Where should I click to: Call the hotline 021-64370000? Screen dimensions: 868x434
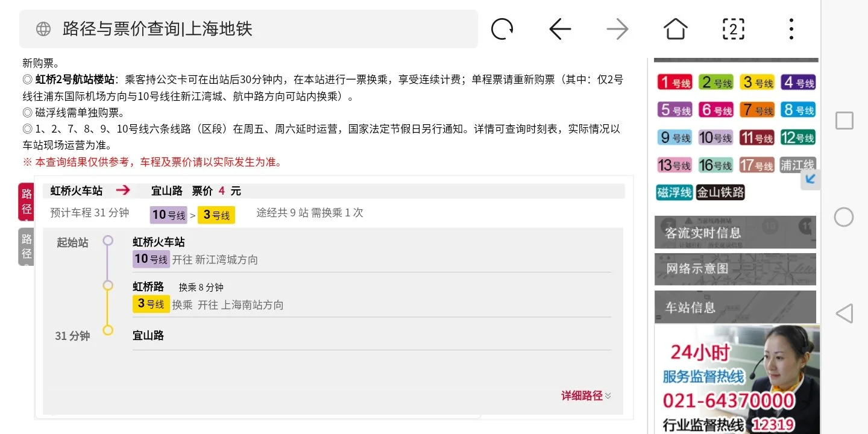(x=728, y=400)
